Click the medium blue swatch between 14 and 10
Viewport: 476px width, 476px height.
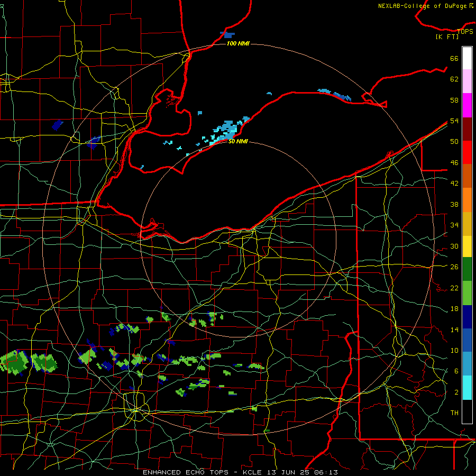click(467, 340)
